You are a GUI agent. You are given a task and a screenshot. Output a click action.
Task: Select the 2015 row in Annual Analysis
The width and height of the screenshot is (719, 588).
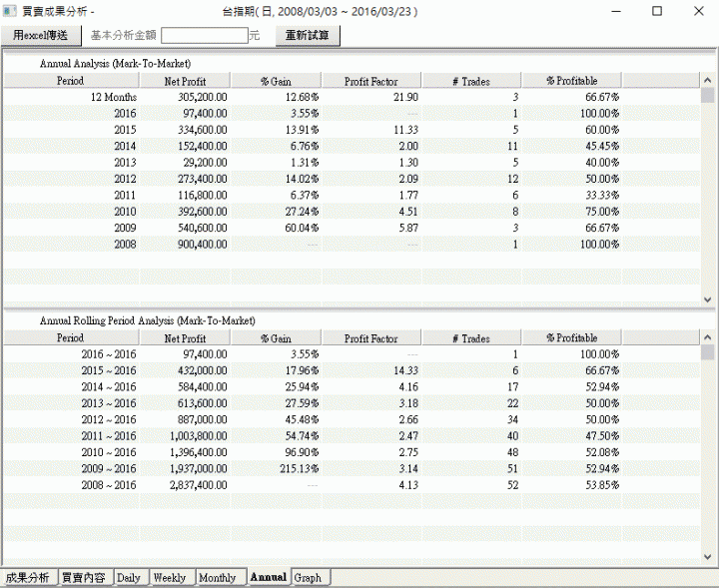pos(352,130)
